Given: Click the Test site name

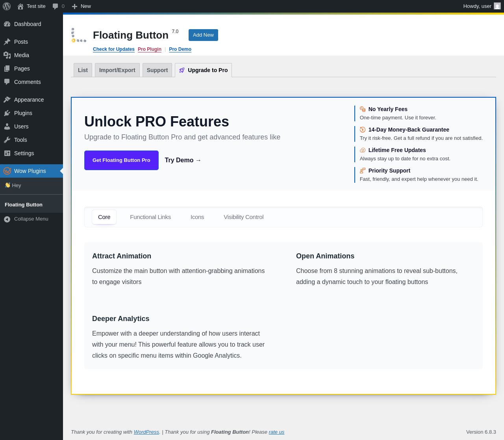Looking at the screenshot, I should point(36,6).
